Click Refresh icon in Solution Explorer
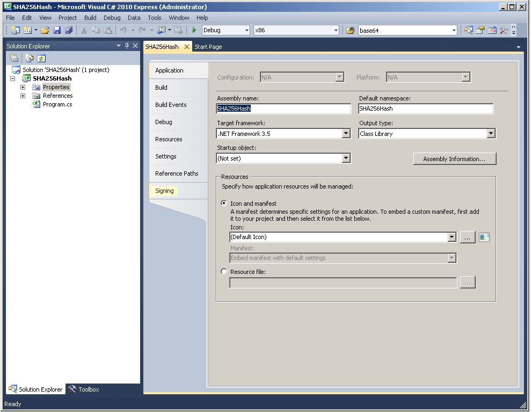Image resolution: width=532 pixels, height=412 pixels. [41, 59]
